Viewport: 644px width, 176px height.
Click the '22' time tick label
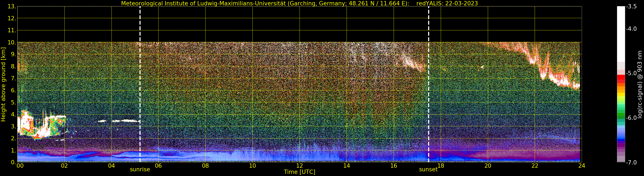click(x=535, y=166)
